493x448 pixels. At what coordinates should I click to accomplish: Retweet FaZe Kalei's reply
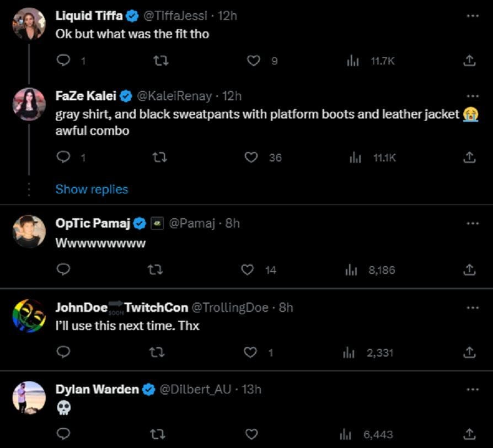click(x=159, y=158)
